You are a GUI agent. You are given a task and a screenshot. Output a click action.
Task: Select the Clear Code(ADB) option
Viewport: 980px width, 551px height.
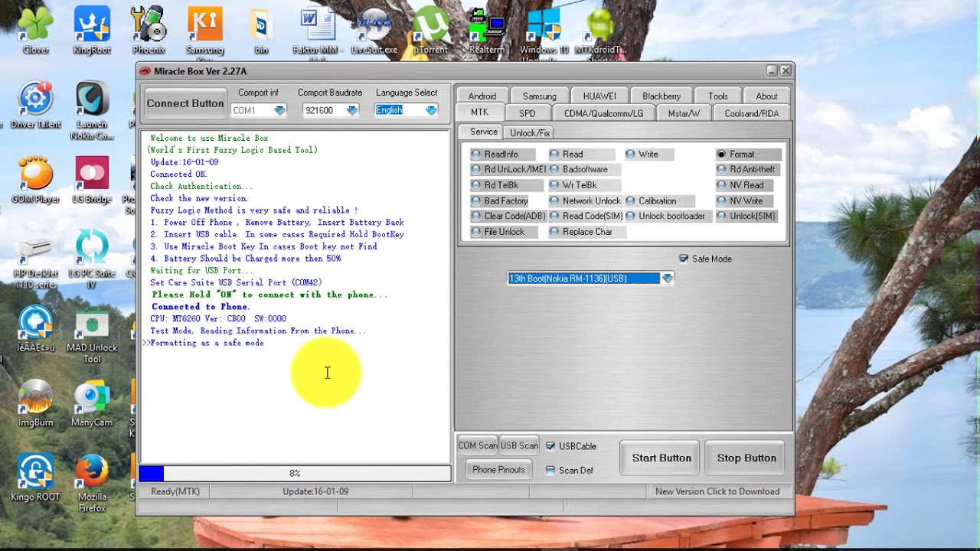pos(508,216)
